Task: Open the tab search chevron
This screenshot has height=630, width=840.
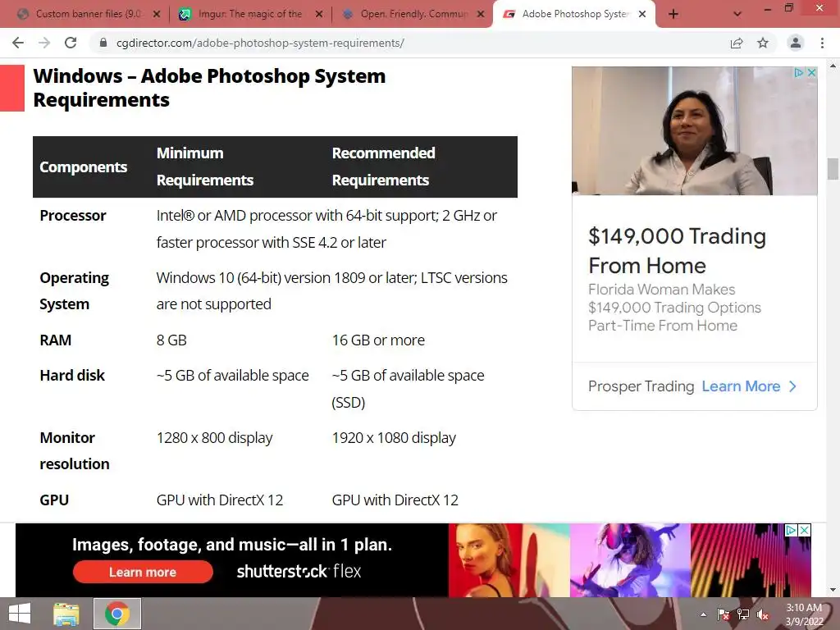Action: (737, 14)
